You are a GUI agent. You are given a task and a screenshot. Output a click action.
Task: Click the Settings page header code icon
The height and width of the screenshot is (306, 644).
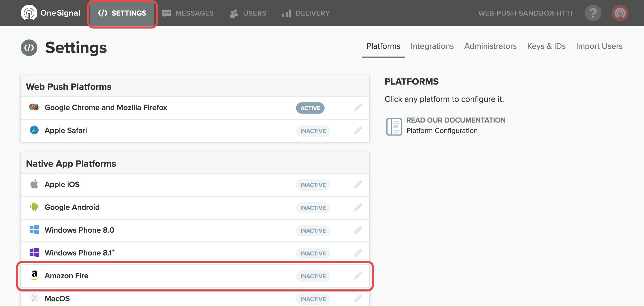[29, 48]
